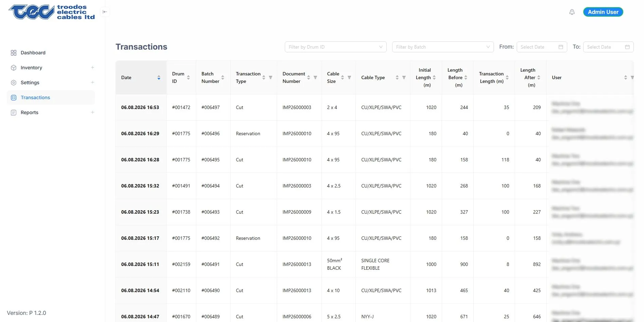Sort by Initial Length column
This screenshot has width=644, height=322.
tap(434, 77)
